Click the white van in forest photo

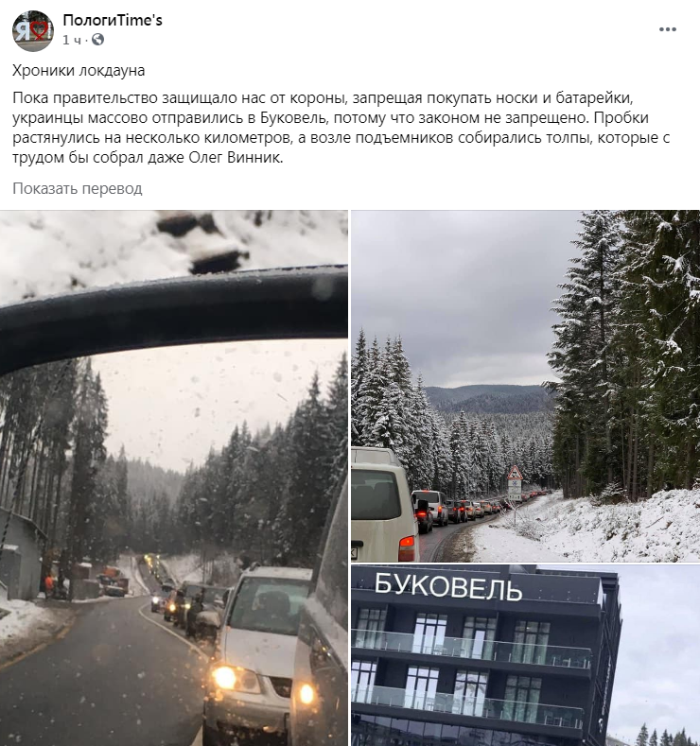[383, 504]
